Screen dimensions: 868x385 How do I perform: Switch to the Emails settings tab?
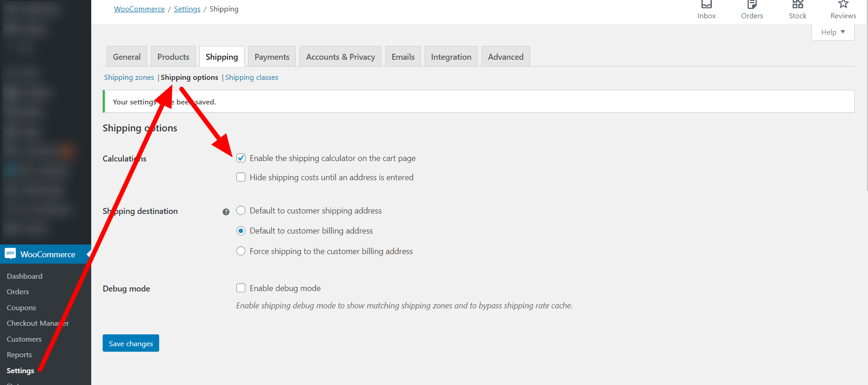tap(403, 57)
